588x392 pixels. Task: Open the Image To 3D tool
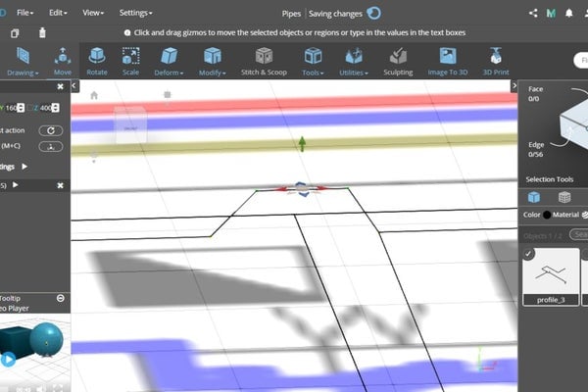[447, 60]
